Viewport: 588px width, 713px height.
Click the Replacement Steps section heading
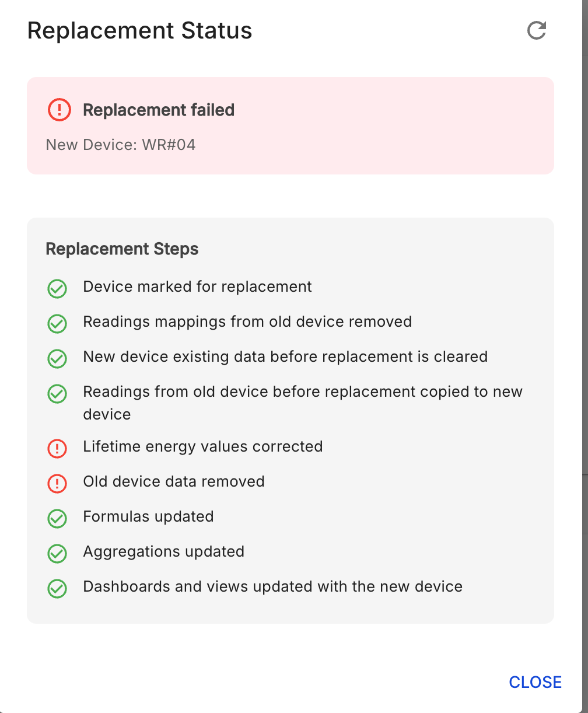click(122, 249)
